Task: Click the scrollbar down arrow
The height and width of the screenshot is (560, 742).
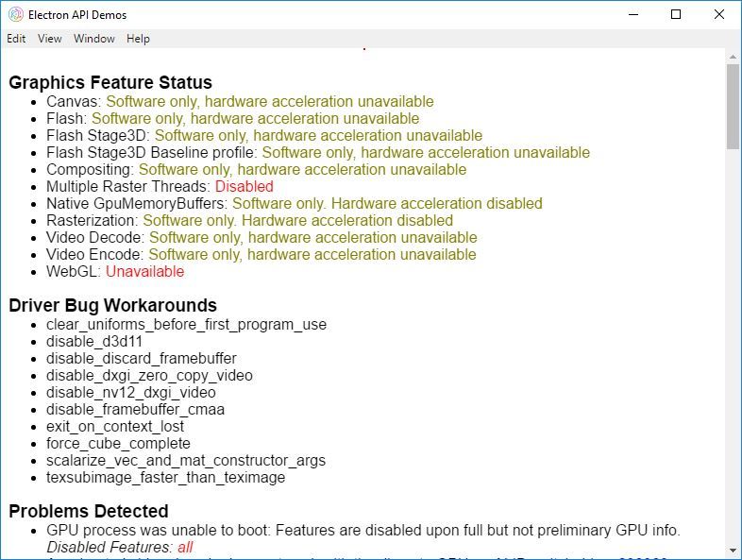Action: coord(734,551)
